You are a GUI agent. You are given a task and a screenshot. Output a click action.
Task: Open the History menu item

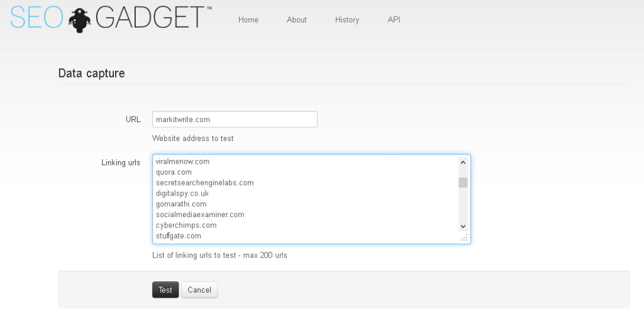[347, 20]
